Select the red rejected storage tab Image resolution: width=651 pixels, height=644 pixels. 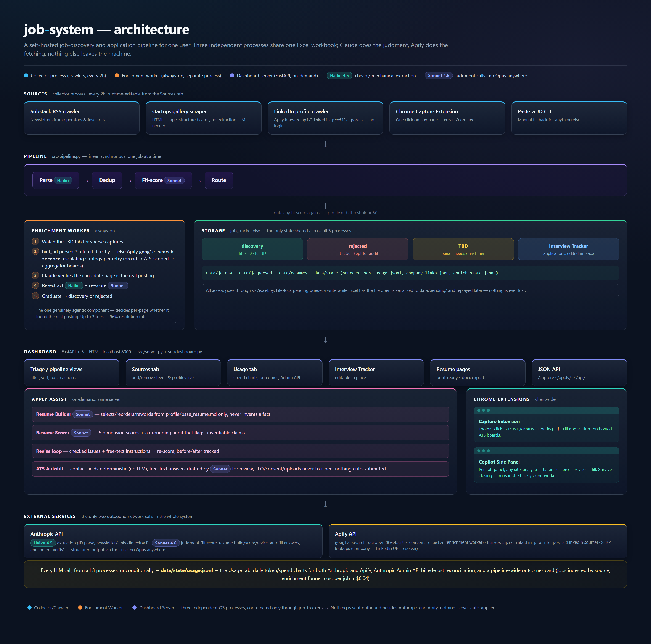(358, 249)
